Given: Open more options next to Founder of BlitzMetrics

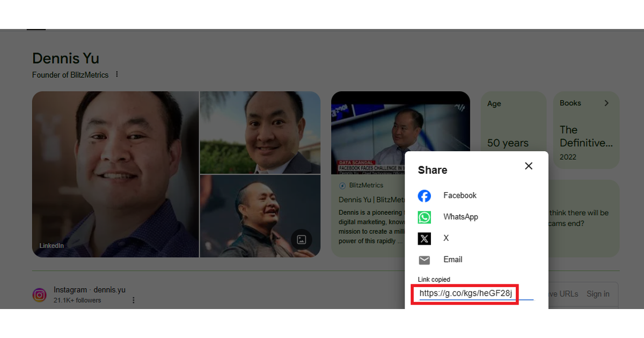Looking at the screenshot, I should tap(117, 75).
